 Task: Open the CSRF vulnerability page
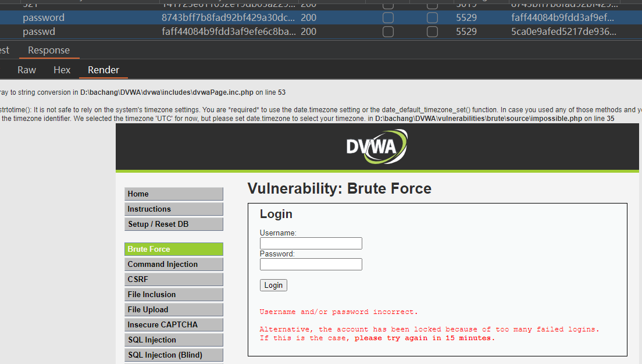[x=174, y=280]
